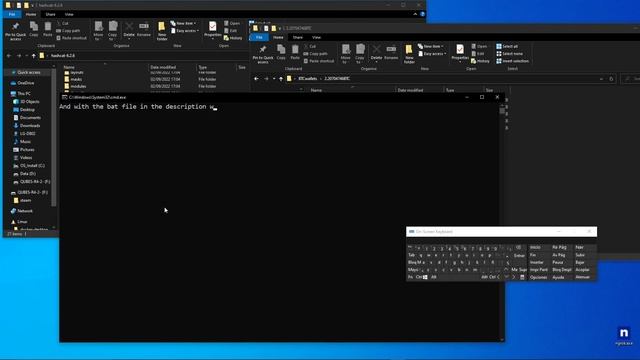Collapse the ribbon in hashcat window
This screenshot has width=640, height=360.
pos(415,14)
